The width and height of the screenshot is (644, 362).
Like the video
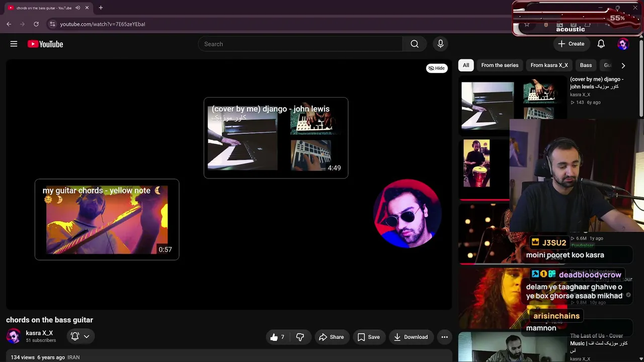(277, 337)
